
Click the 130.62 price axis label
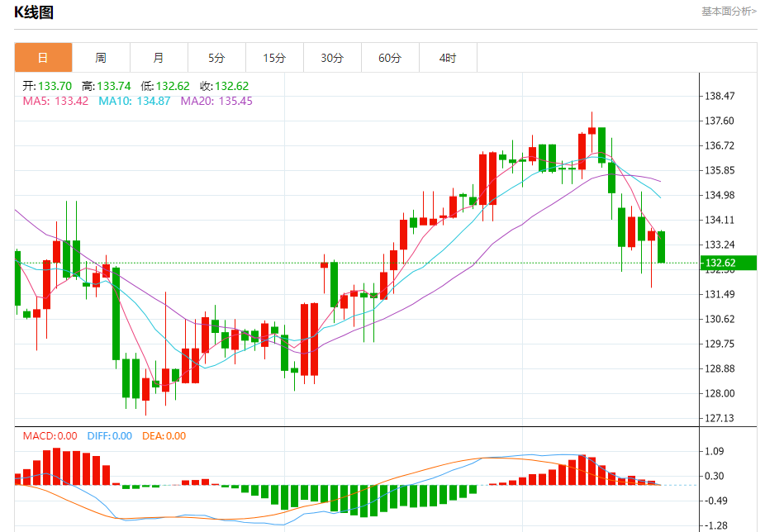point(720,319)
